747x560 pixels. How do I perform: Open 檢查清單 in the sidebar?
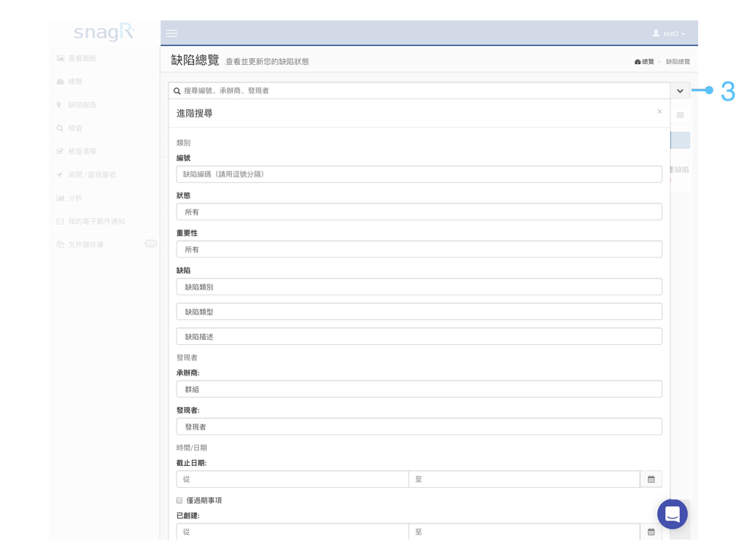(x=104, y=152)
